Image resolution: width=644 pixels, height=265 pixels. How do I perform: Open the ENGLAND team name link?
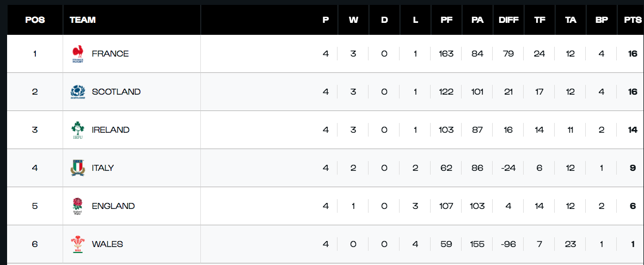(113, 206)
